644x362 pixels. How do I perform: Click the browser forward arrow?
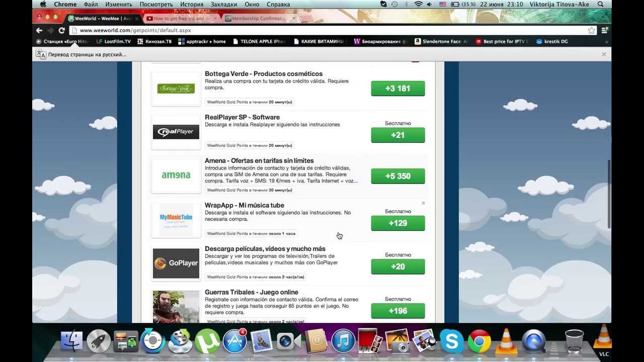(50, 30)
